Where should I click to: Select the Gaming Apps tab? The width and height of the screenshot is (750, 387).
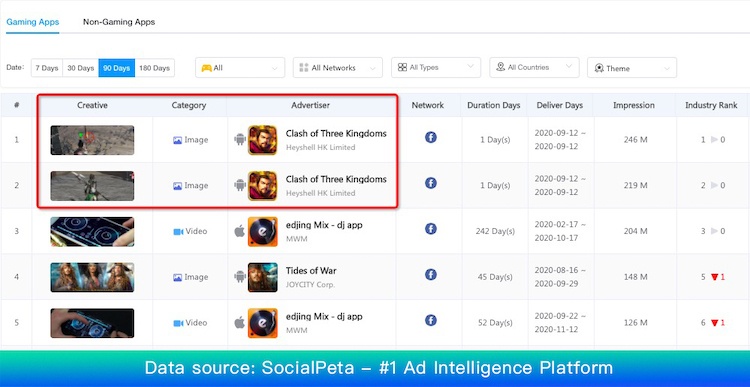click(x=33, y=22)
